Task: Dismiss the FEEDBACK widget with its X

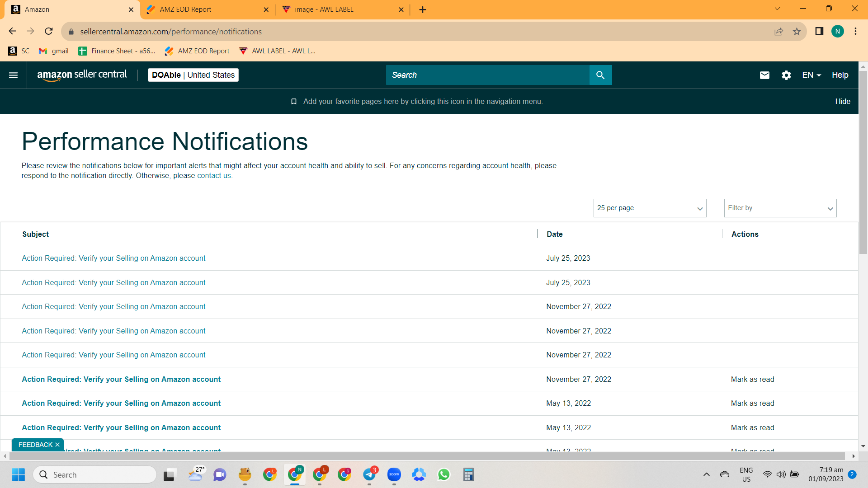Action: (57, 445)
